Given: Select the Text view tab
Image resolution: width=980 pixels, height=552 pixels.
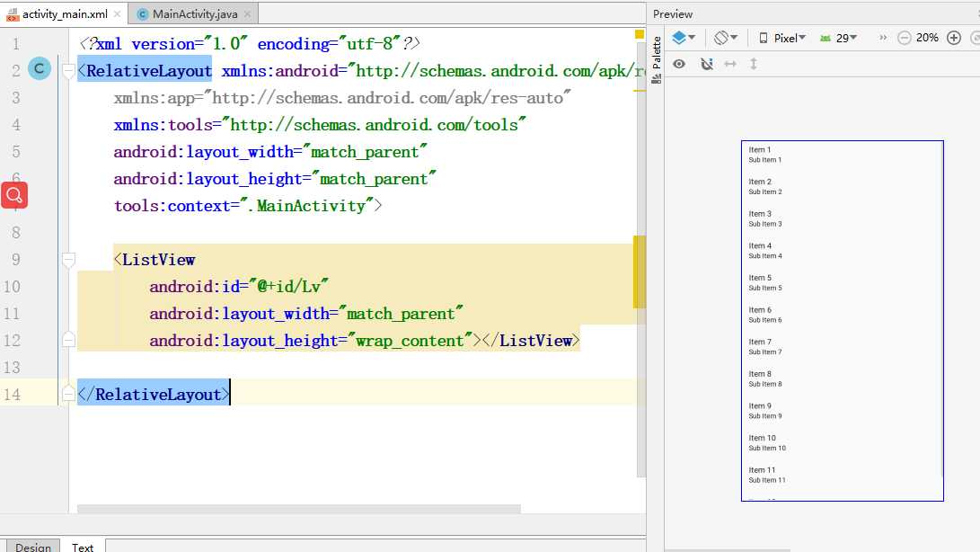Looking at the screenshot, I should pyautogui.click(x=83, y=547).
